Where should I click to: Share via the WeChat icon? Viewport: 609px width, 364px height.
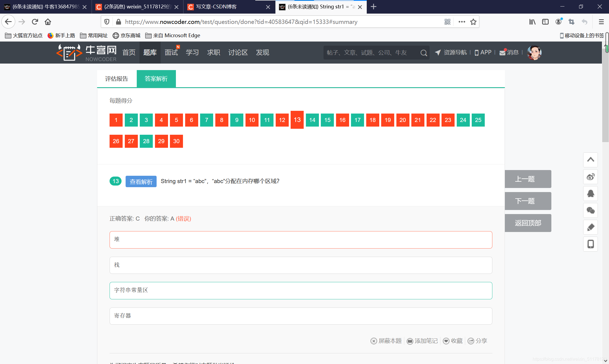pos(591,211)
